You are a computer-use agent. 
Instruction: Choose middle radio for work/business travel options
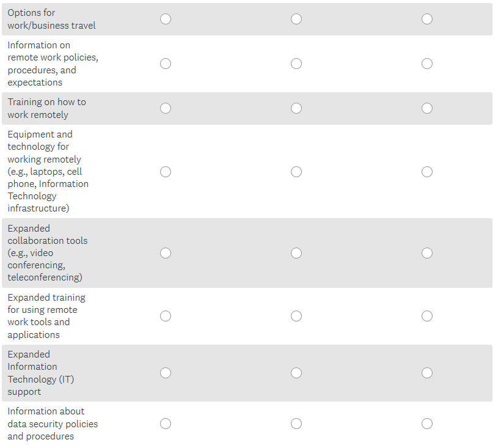coord(296,19)
